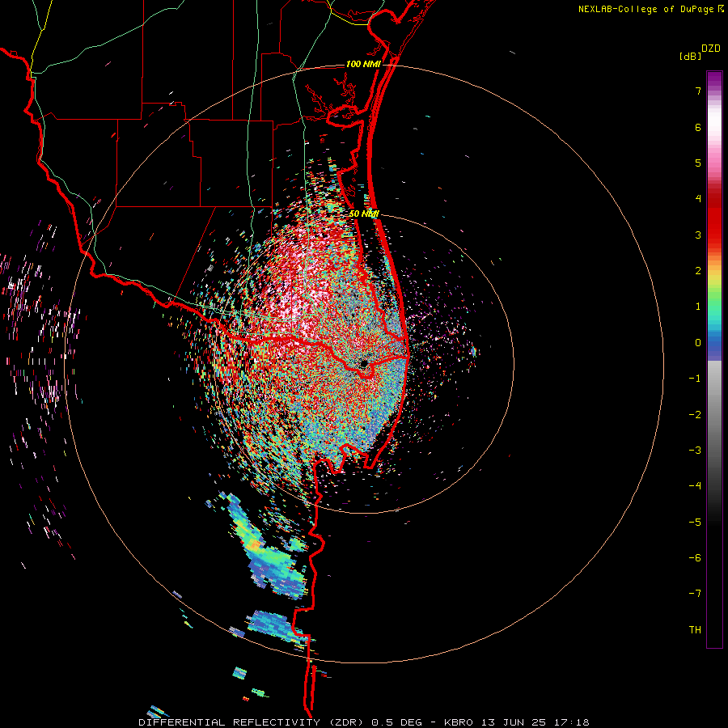Viewport: 728px width, 728px height.
Task: Click the 4 value on the colorbar scale
Action: pyautogui.click(x=698, y=199)
